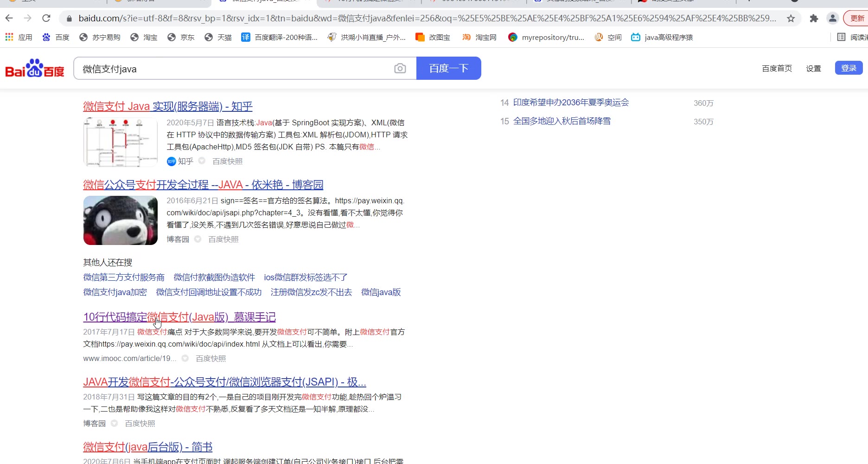The height and width of the screenshot is (464, 868).
Task: Open 百度快照 beside the Kumamon thumbnail
Action: (x=223, y=239)
